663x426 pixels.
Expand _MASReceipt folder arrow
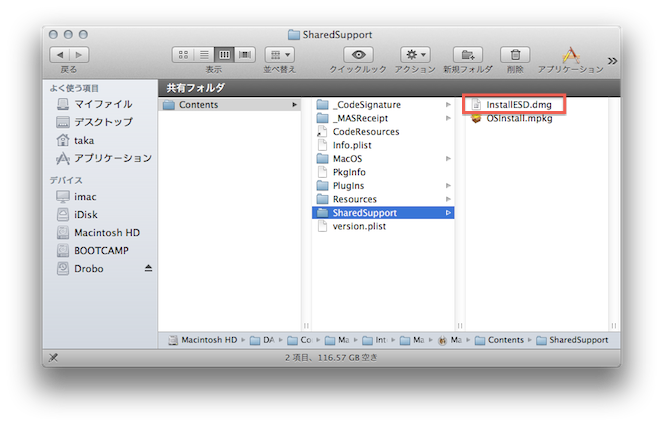coord(448,118)
